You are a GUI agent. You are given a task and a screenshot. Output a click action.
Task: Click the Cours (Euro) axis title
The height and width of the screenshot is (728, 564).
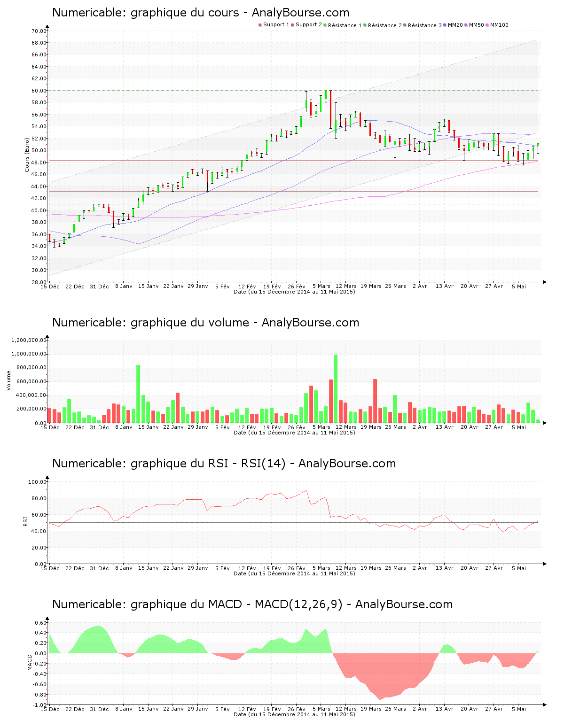27,155
